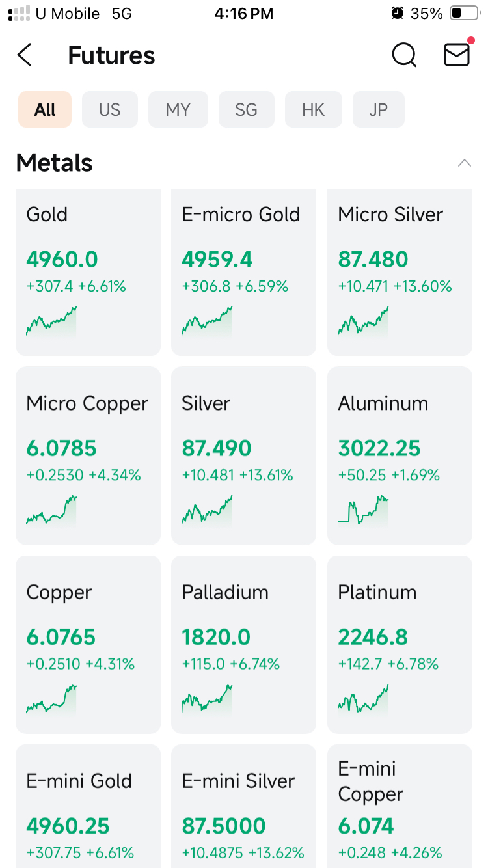Open the E-mini Silver card
488x868 pixels.
243,806
